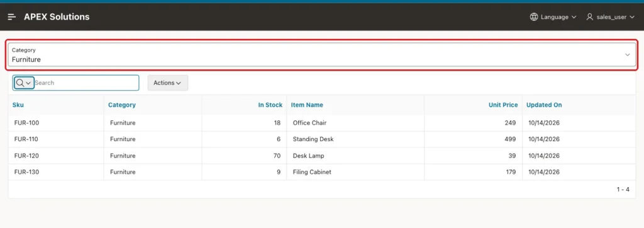Viewport: 644px width, 228px height.
Task: Sort by the Sku column header
Action: coord(18,105)
